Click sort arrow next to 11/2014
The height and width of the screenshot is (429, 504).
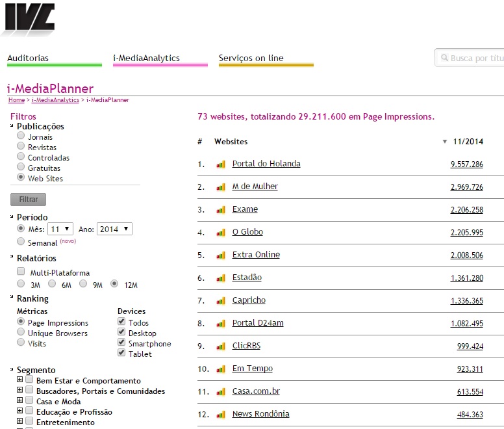444,142
